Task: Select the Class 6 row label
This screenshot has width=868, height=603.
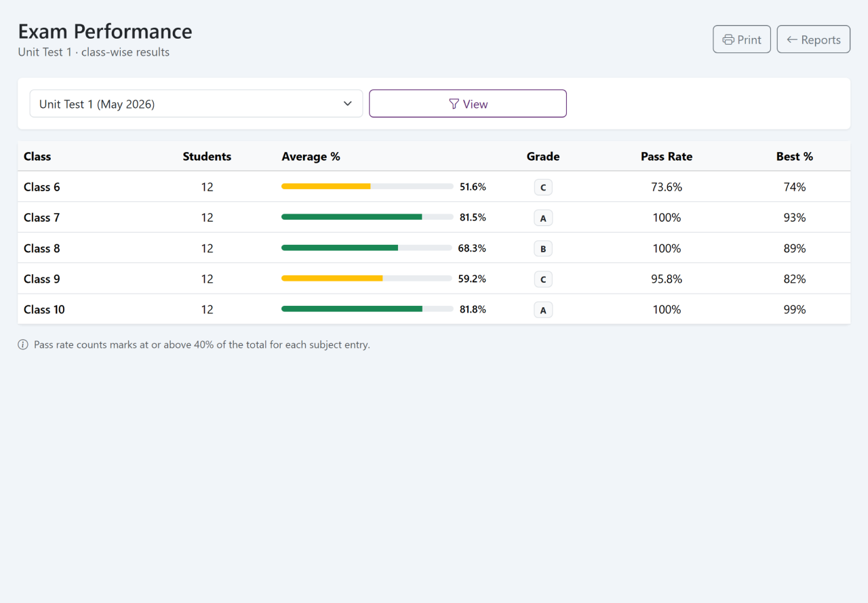Action: pos(42,187)
